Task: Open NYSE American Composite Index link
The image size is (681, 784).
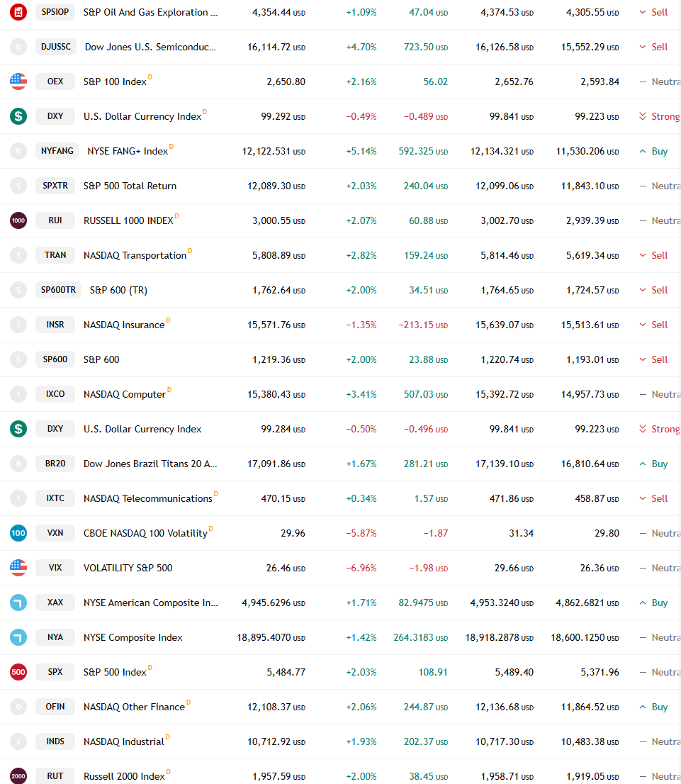Action: click(x=150, y=603)
